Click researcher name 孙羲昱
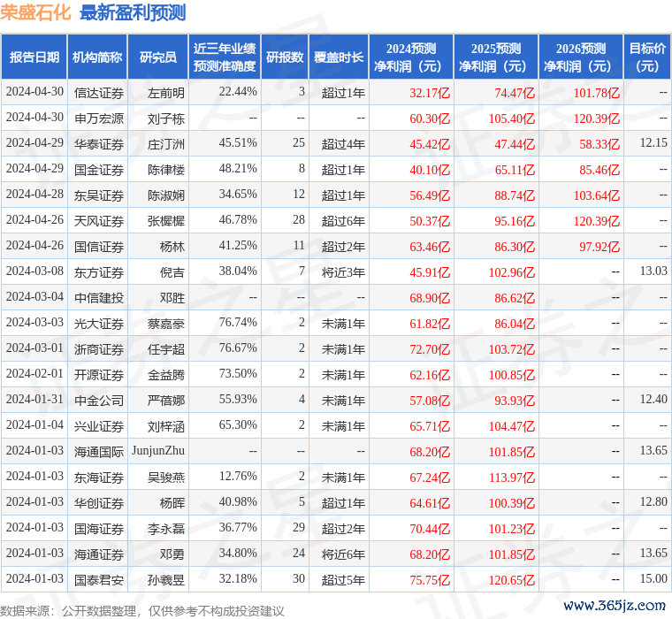 click(x=166, y=580)
